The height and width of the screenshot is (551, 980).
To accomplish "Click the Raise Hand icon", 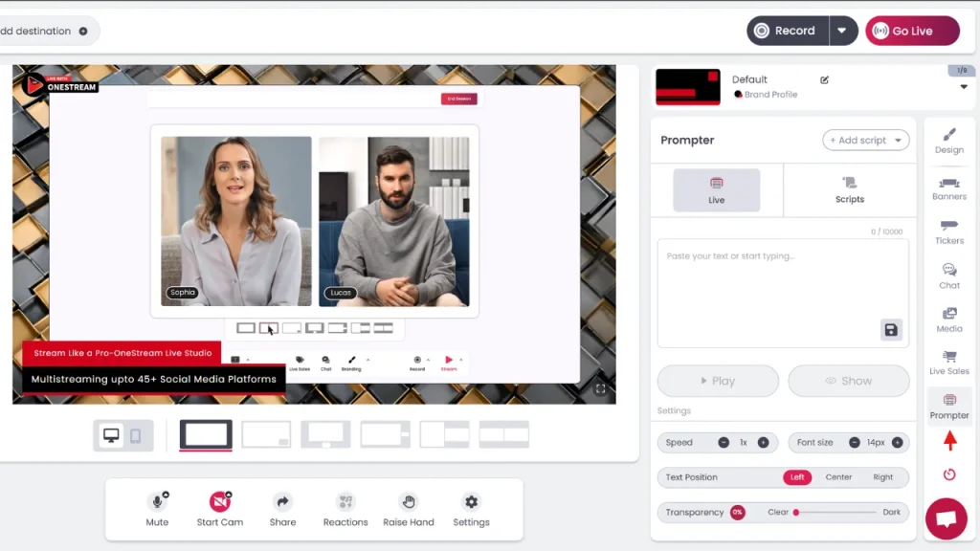I will click(x=409, y=509).
